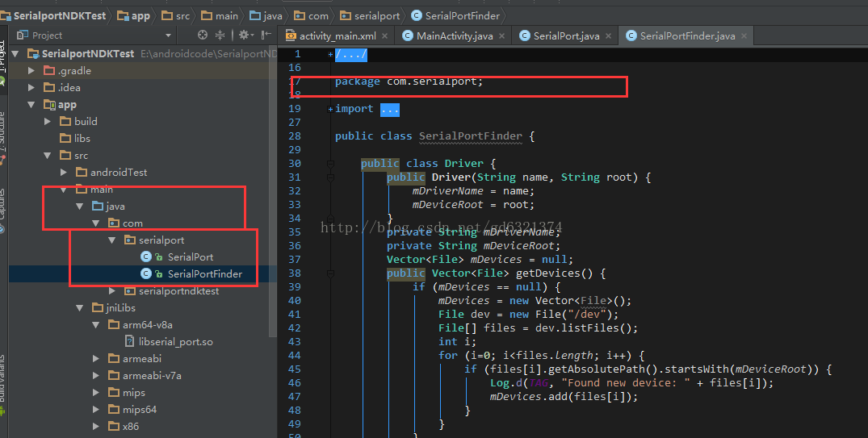Click the .gradle folder icon
This screenshot has width=868, height=438.
point(49,71)
